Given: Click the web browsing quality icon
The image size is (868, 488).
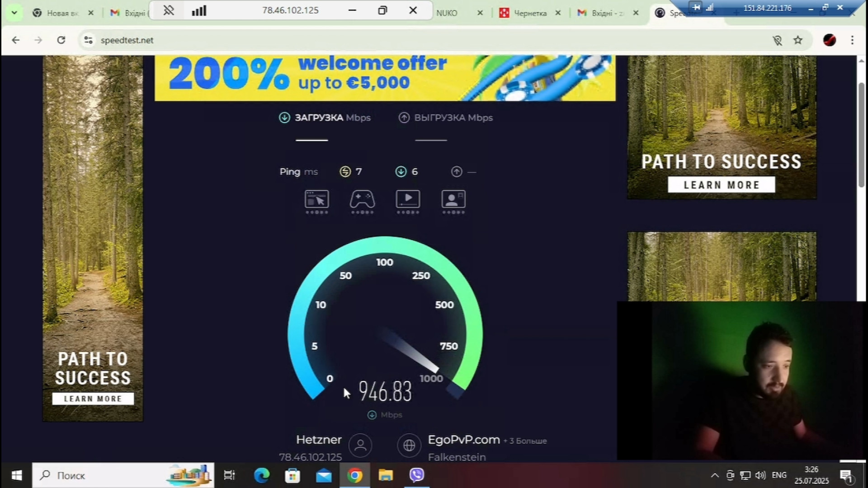Looking at the screenshot, I should point(316,199).
